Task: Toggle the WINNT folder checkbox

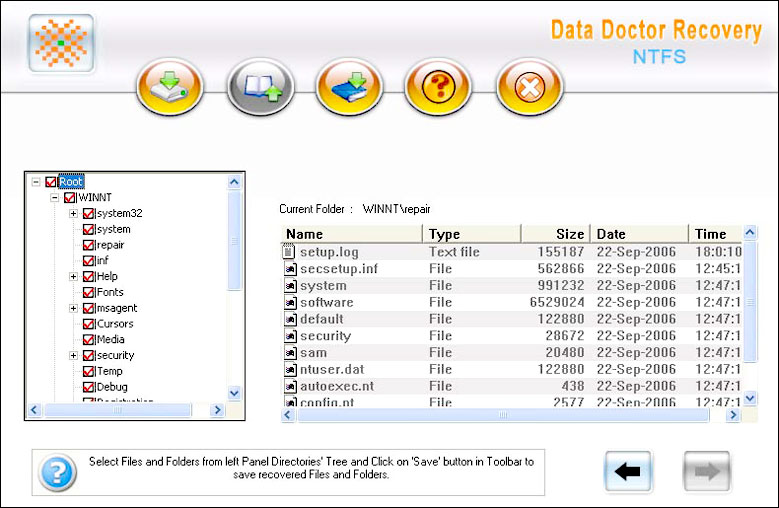Action: click(70, 198)
